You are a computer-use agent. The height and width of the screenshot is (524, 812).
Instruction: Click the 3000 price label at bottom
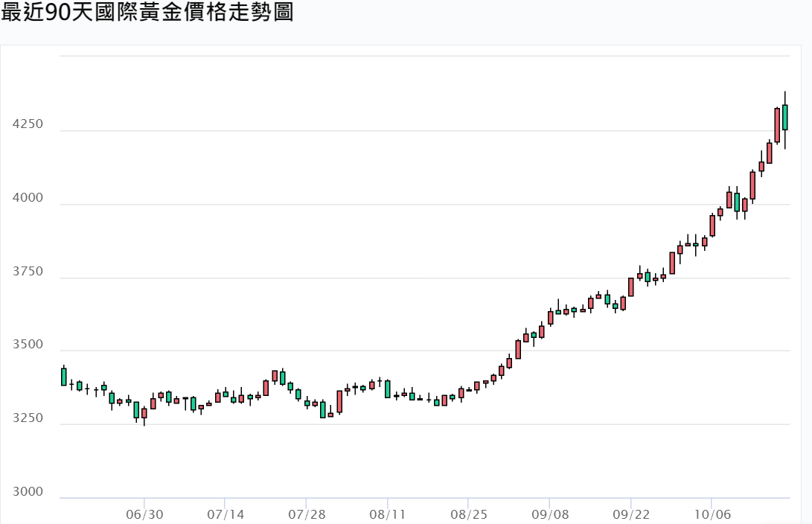[x=28, y=492]
